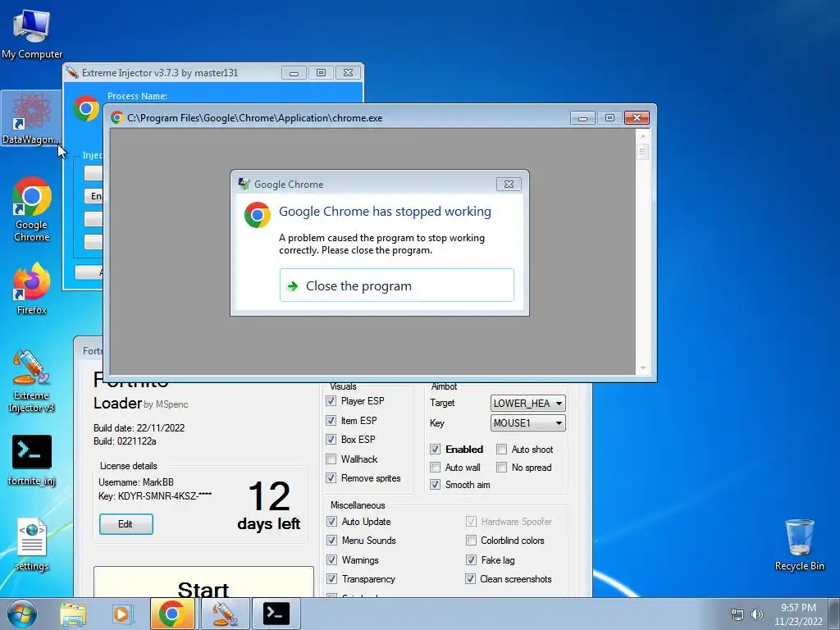Click the Extreme Injector title bar syringe icon

72,72
